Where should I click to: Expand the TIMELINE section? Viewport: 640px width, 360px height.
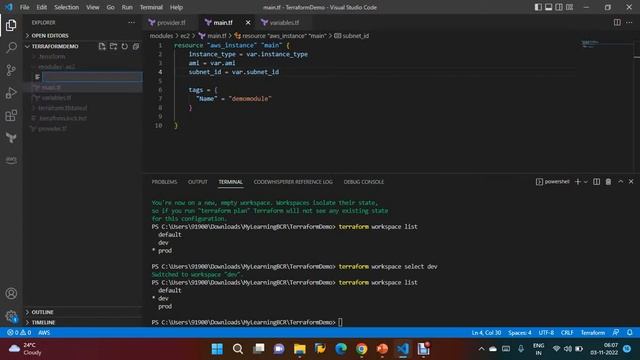click(x=43, y=322)
